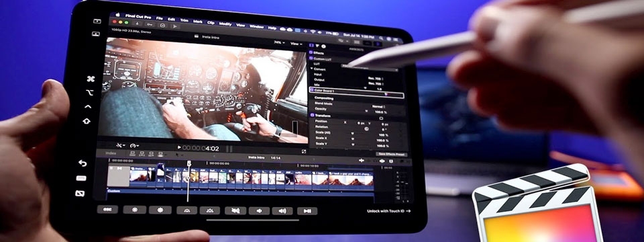Show the video inspector tab icon
The height and width of the screenshot is (242, 644).
coord(311,45)
